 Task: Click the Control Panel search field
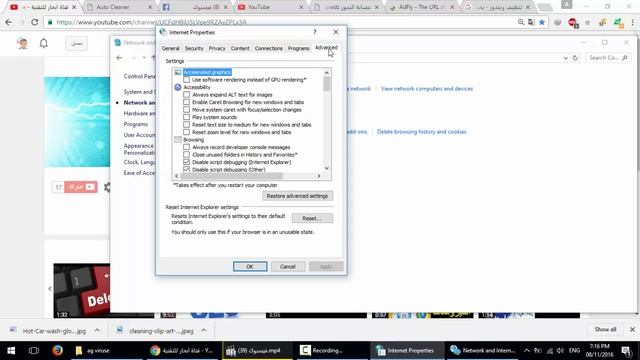pyautogui.click(x=607, y=58)
